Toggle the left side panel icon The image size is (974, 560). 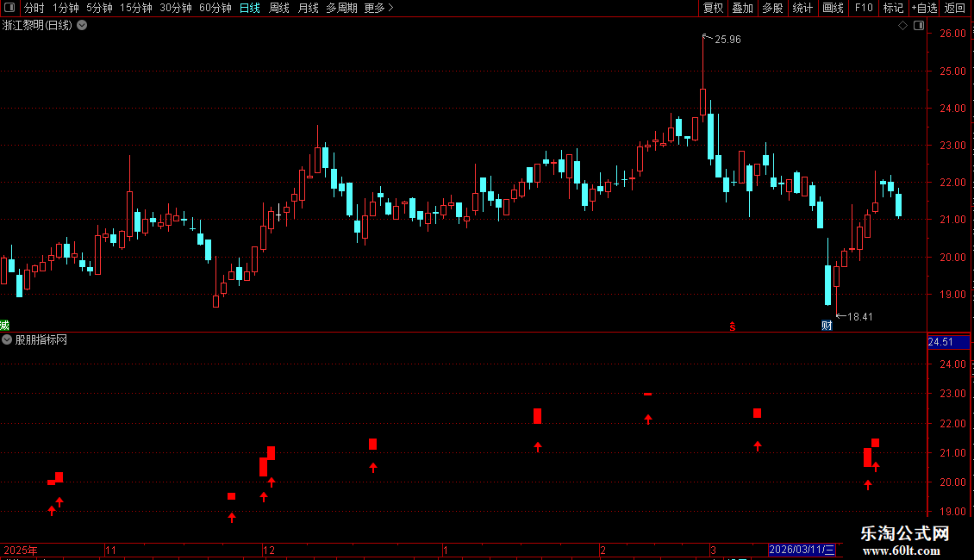9,8
